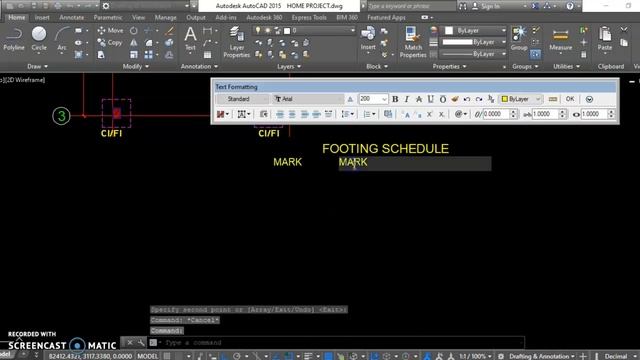640x360 pixels.
Task: Click the match text formatting brush icon
Action: point(455,99)
